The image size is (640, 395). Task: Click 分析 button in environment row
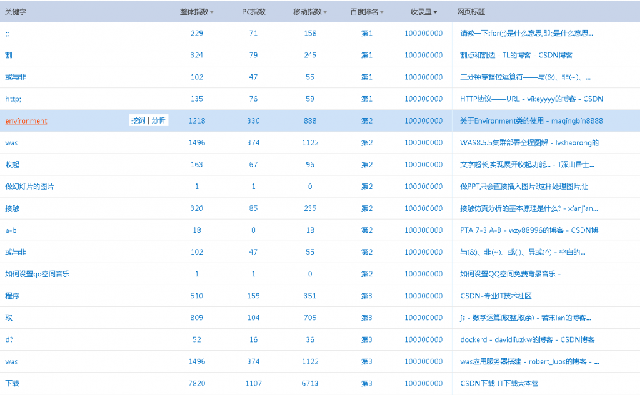[x=158, y=120]
